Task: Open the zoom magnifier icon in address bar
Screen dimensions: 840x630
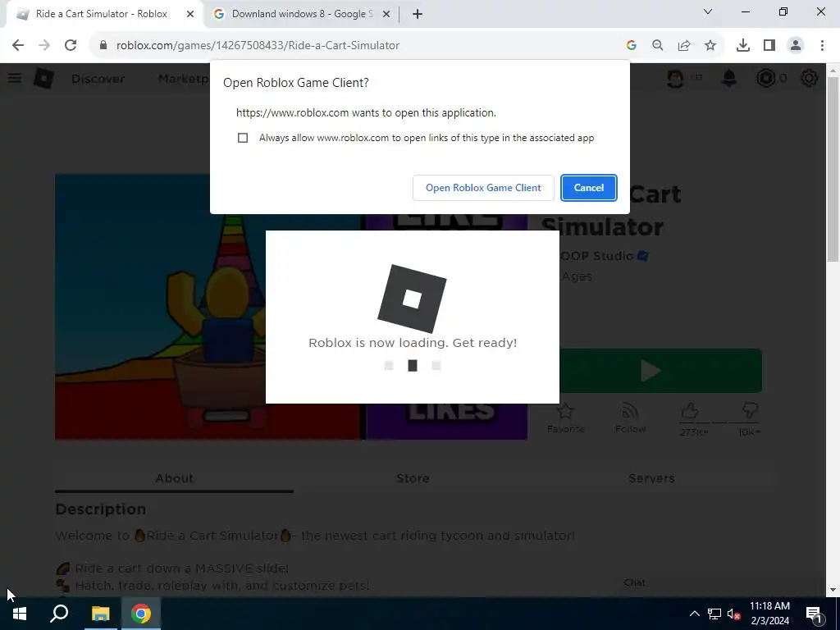Action: click(657, 45)
